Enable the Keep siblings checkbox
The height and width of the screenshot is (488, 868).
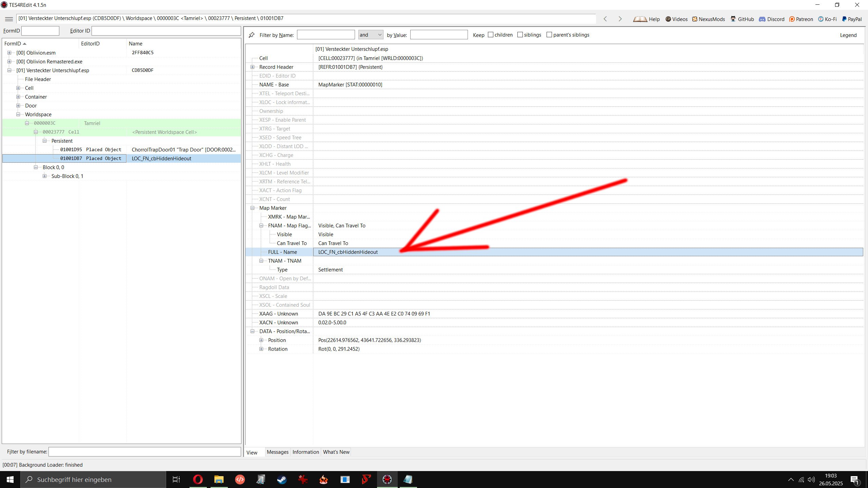520,35
